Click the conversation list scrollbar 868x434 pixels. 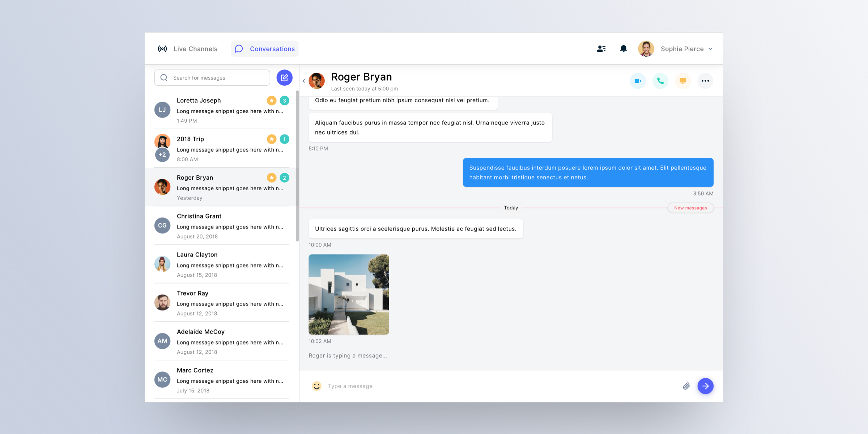(x=297, y=166)
